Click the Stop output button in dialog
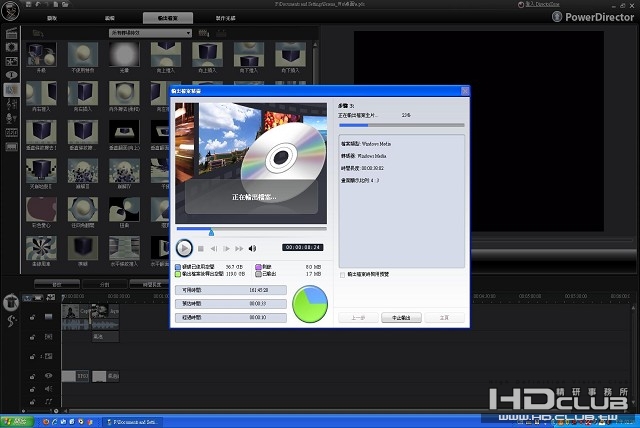This screenshot has height=428, width=640. click(402, 317)
